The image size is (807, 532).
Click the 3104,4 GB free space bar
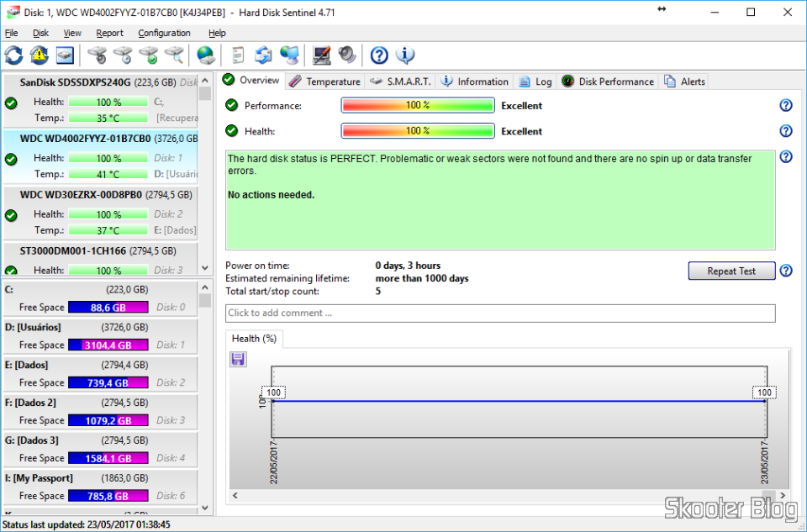tap(108, 345)
